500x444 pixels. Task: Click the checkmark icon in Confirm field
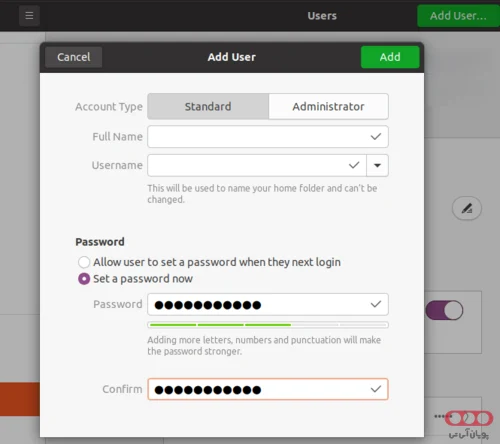point(376,389)
